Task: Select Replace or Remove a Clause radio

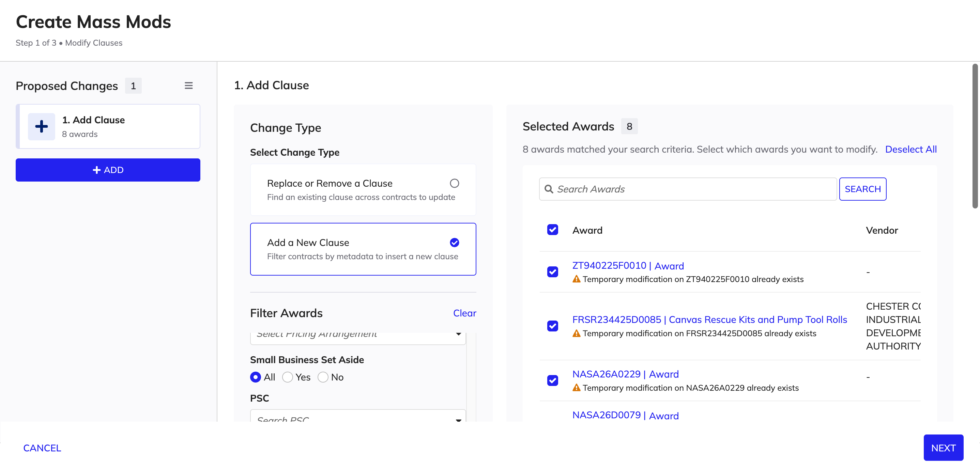Action: click(x=454, y=183)
